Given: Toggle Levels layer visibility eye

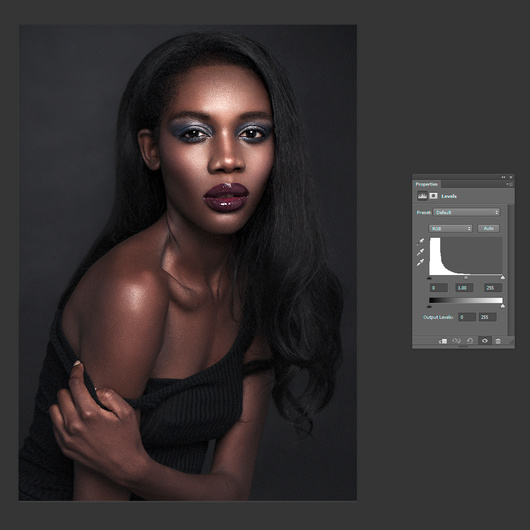Looking at the screenshot, I should pos(484,341).
